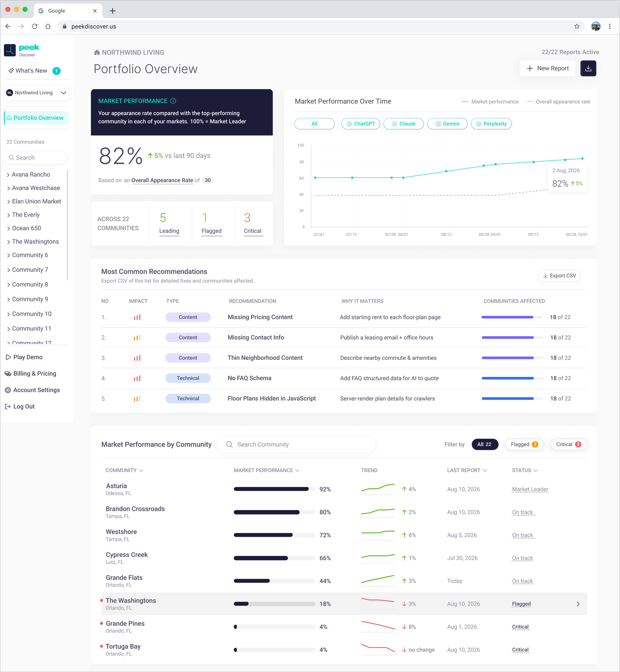Click the browser home icon

[48, 26]
